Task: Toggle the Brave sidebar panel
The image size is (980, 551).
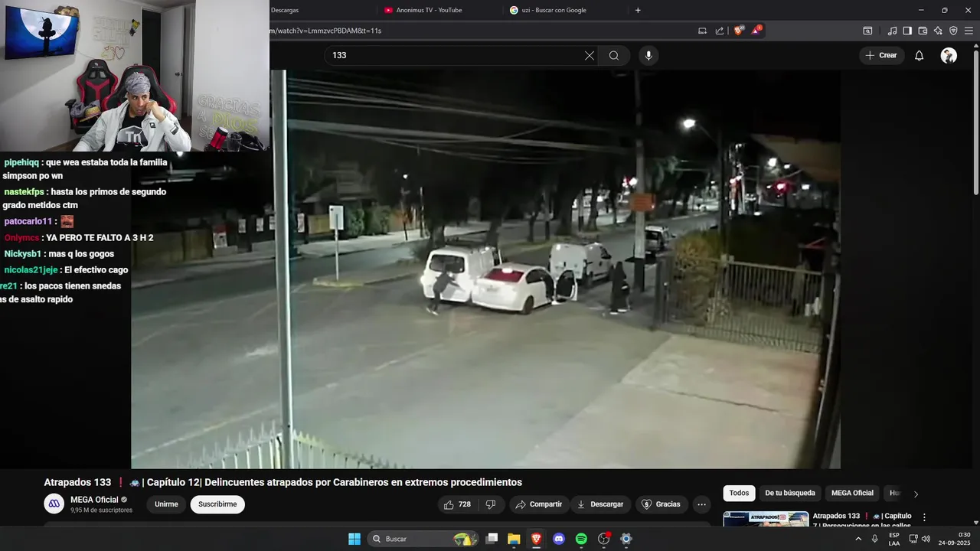Action: click(x=907, y=31)
